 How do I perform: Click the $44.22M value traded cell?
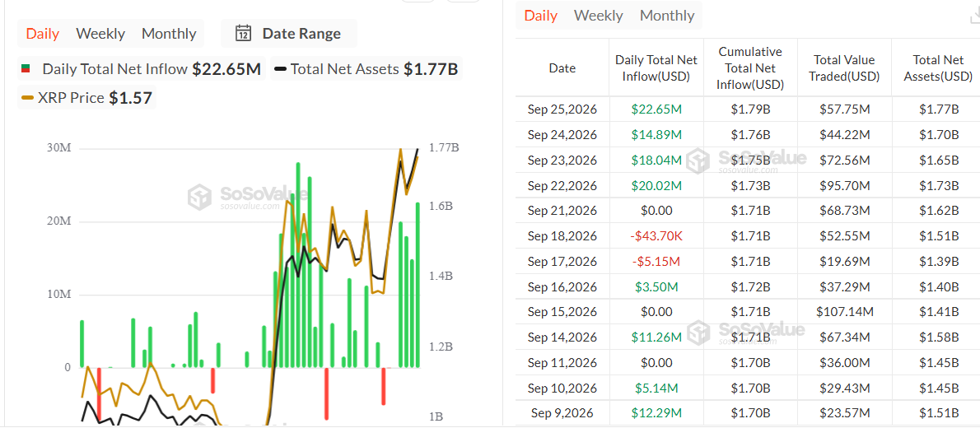[x=845, y=134]
